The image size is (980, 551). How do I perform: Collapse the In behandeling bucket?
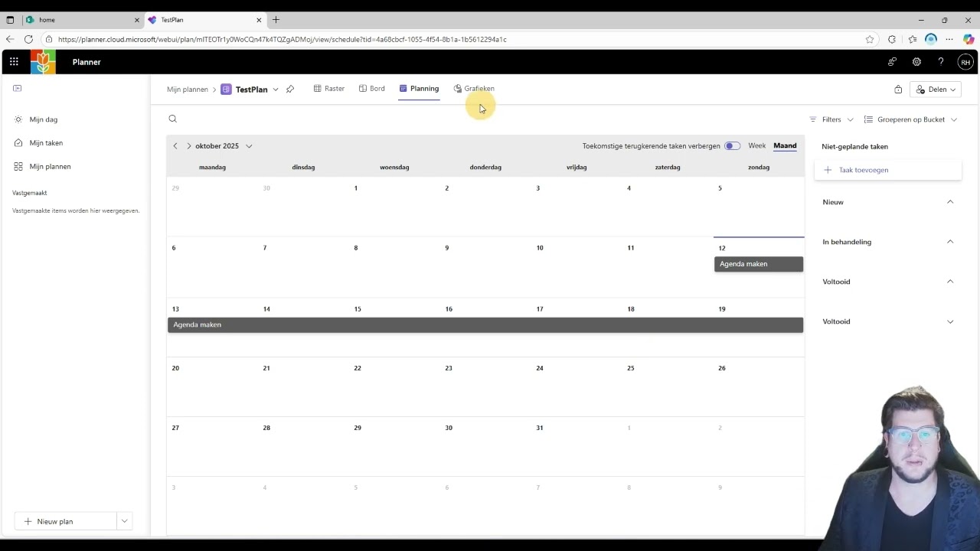pyautogui.click(x=950, y=242)
